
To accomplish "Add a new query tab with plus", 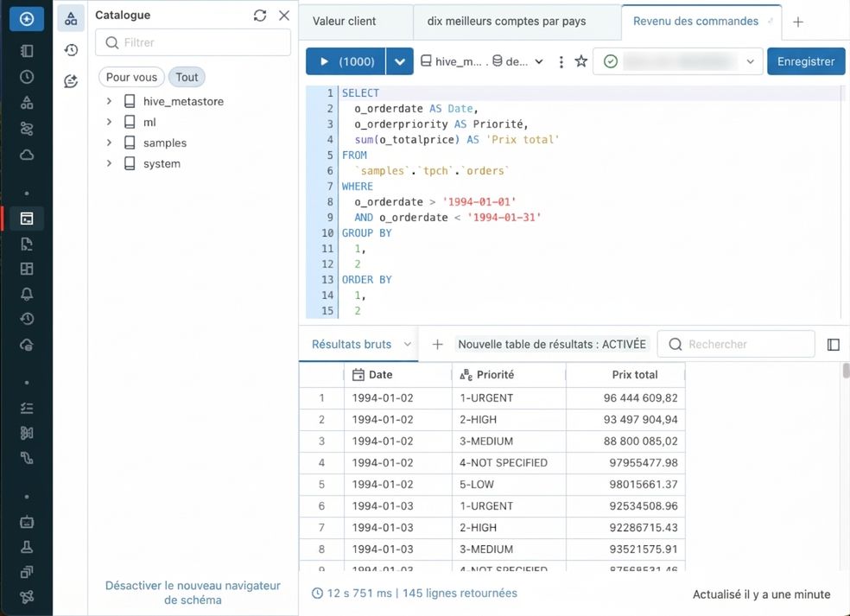I will click(x=798, y=22).
